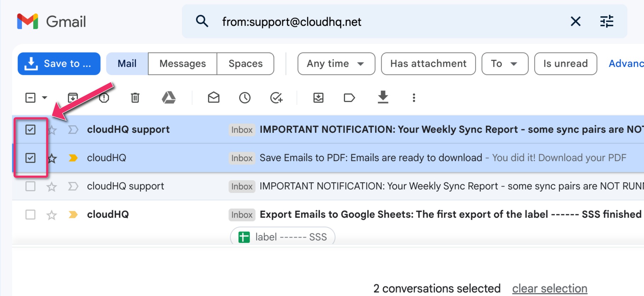Click the Save to ... button

pyautogui.click(x=59, y=64)
